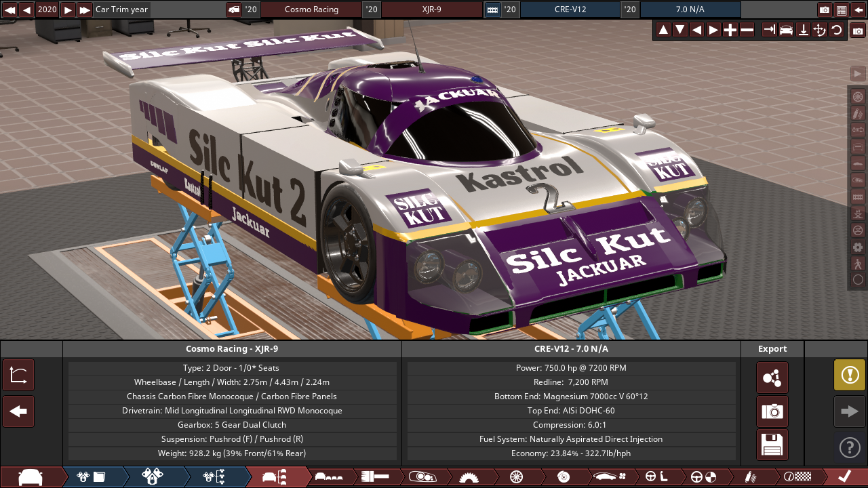Viewport: 868px width, 488px height.
Task: Toggle the crossed-circle sidebar option
Action: pyautogui.click(x=858, y=230)
